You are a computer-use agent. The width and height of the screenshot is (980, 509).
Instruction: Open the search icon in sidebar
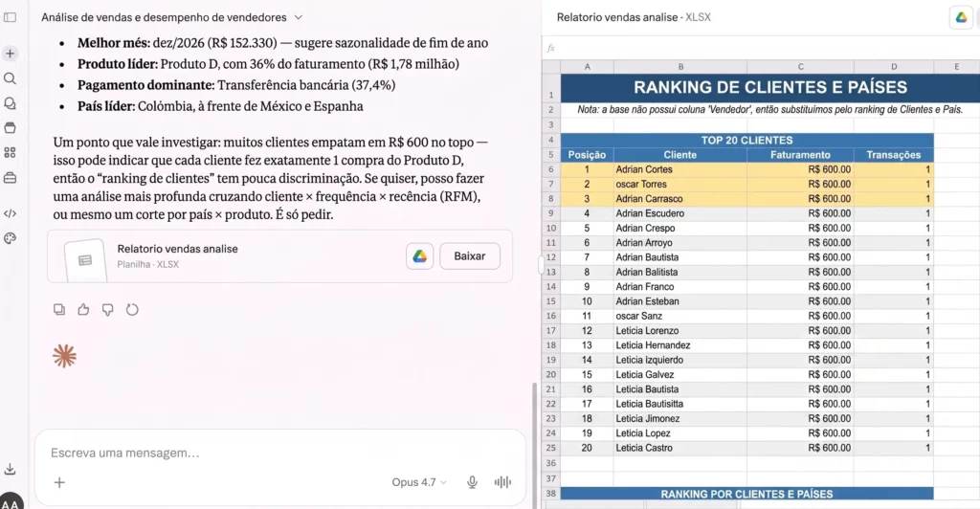[x=10, y=78]
